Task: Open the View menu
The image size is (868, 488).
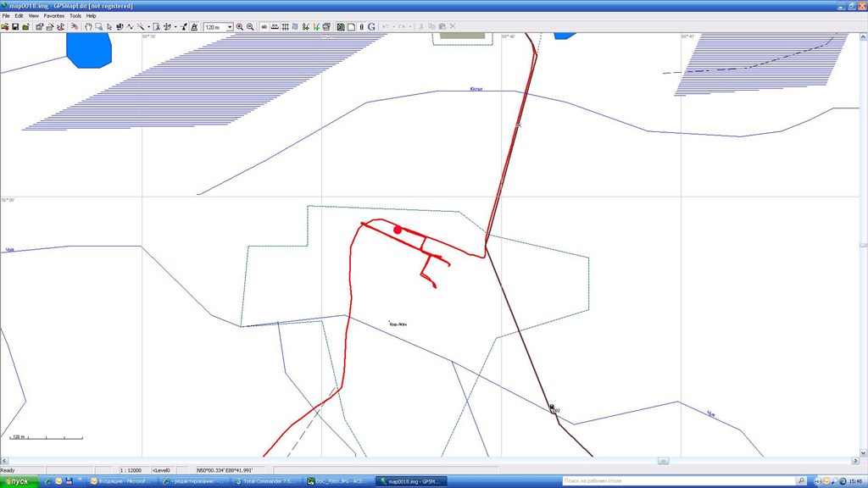Action: (x=33, y=16)
